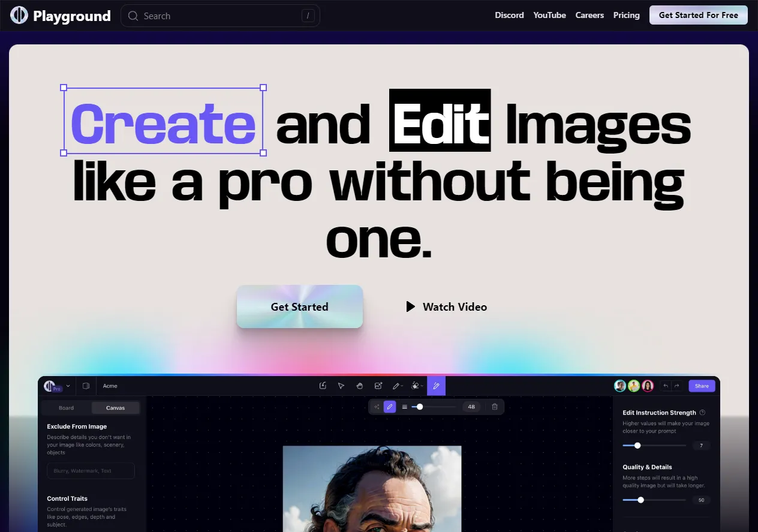758x532 pixels.
Task: Click the line thickness icon in brush bar
Action: 404,407
